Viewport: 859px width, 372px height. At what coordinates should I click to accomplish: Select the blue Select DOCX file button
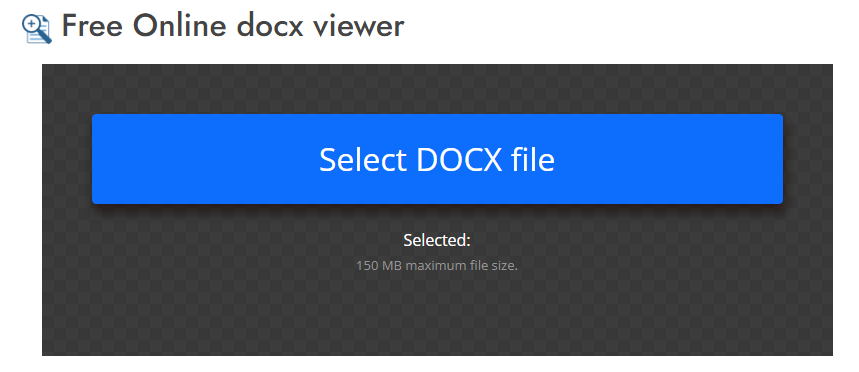click(x=437, y=159)
